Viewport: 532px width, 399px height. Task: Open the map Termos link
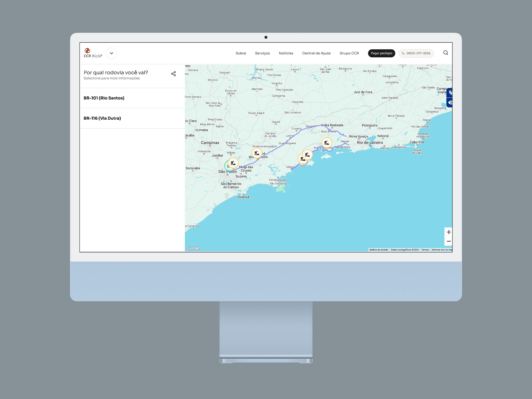click(425, 250)
